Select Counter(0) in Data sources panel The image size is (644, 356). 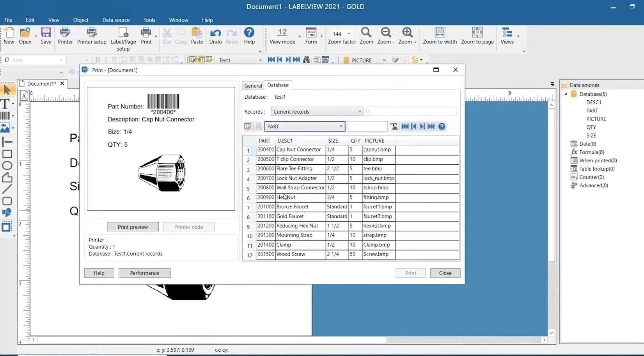pyautogui.click(x=591, y=177)
